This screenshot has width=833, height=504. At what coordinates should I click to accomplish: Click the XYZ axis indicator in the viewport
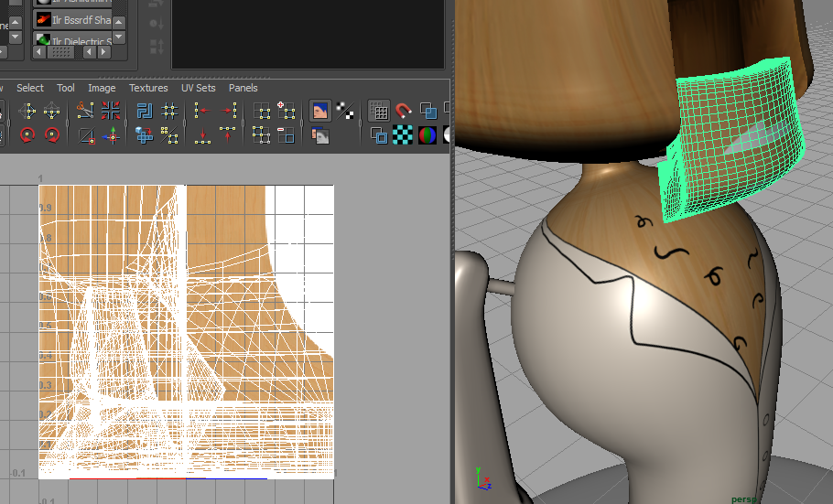[483, 478]
